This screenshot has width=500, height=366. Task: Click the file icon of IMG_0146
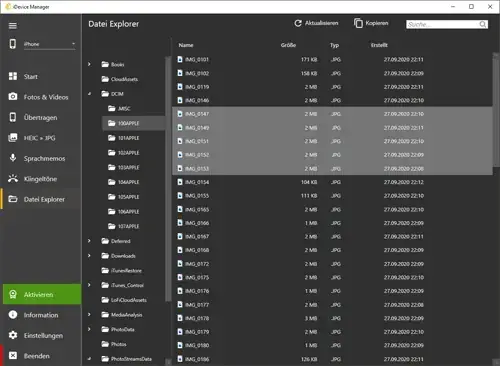(180, 100)
